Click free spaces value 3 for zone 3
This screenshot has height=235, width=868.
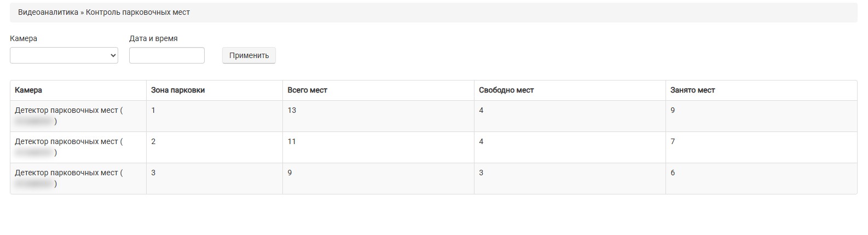[481, 173]
